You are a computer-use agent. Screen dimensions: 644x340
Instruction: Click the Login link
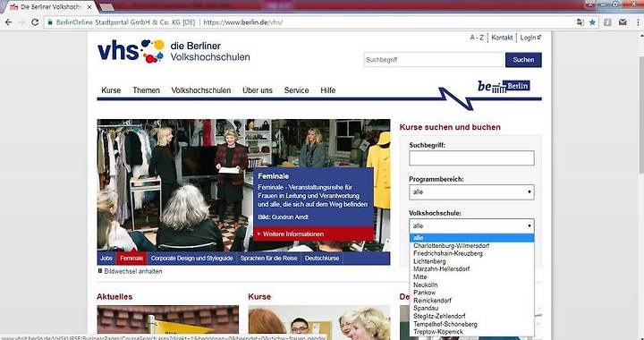(x=530, y=38)
